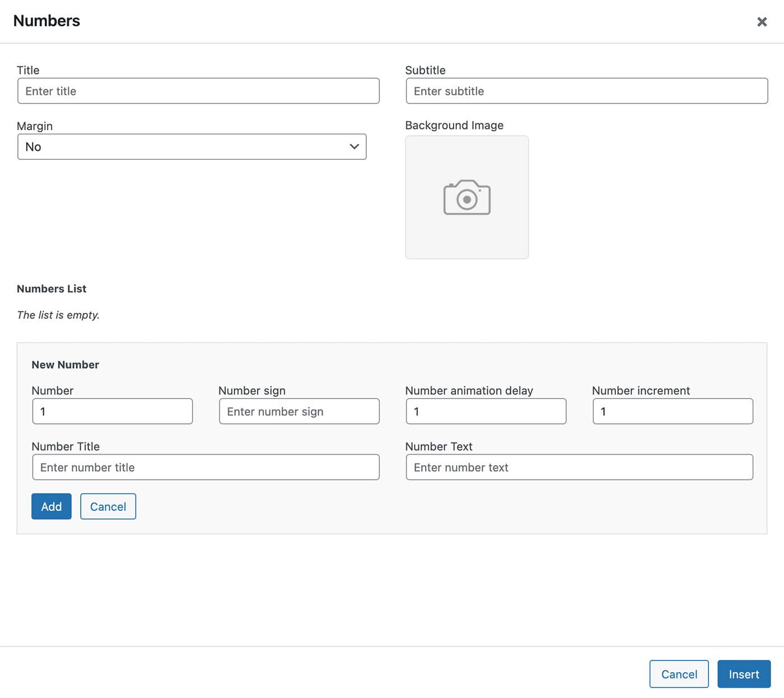Click the footer Cancel button beside Insert

(x=679, y=674)
